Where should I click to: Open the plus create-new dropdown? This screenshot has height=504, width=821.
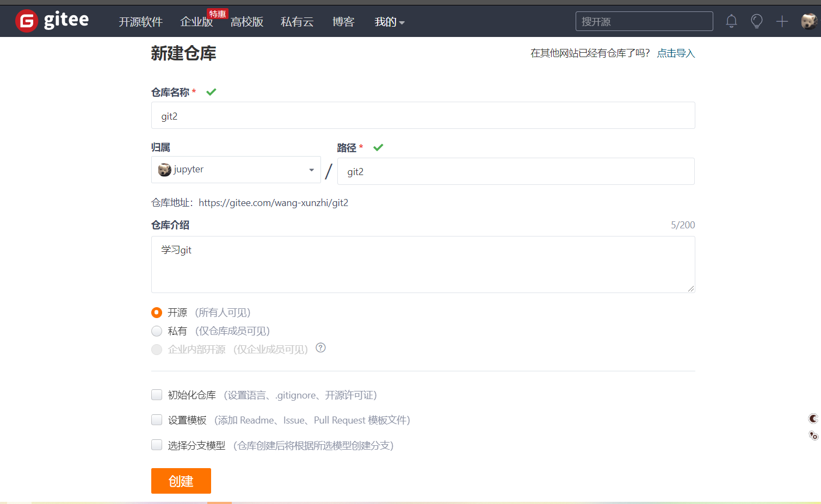click(781, 21)
